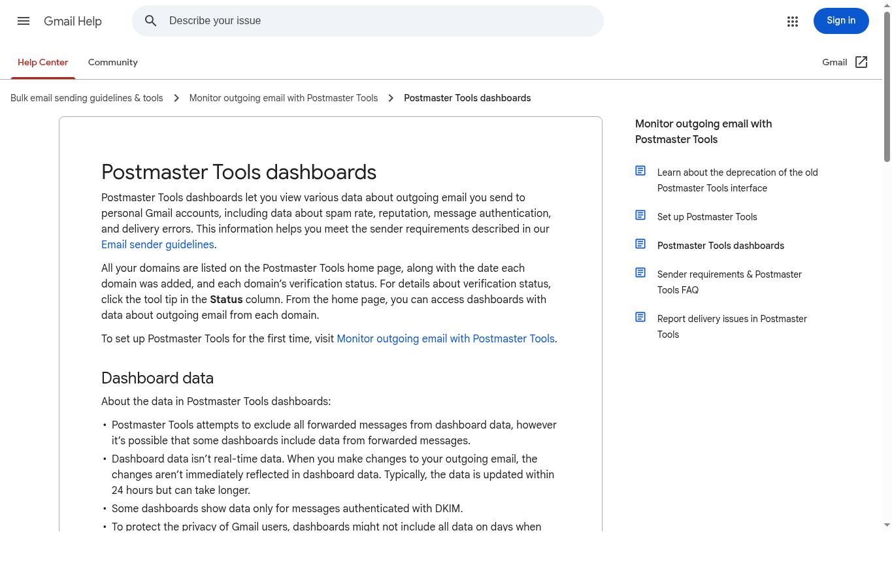892x588 pixels.
Task: Click article icon beside Set up Postmaster Tools
Action: coord(640,215)
